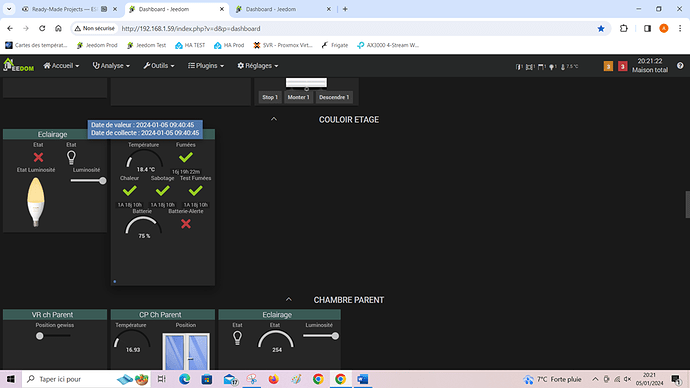Screen dimensions: 690x388
Task: Click the shutter summary icon in header
Action: (x=542, y=66)
